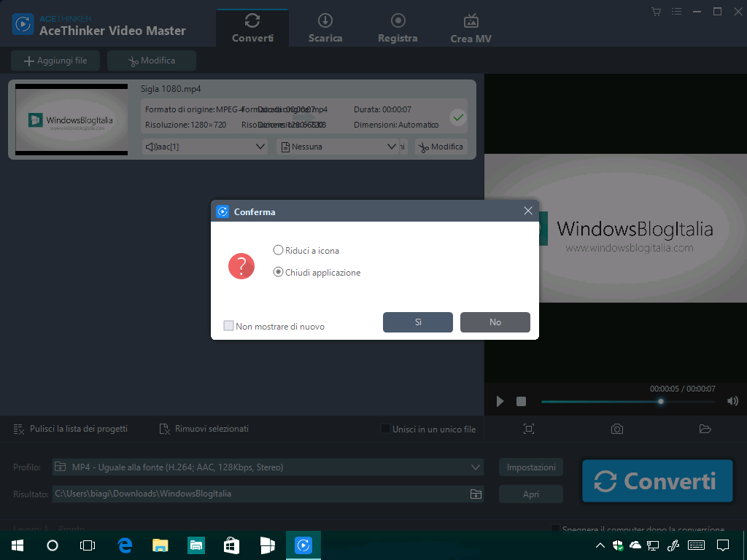Switch to the Converti tab

tap(252, 28)
